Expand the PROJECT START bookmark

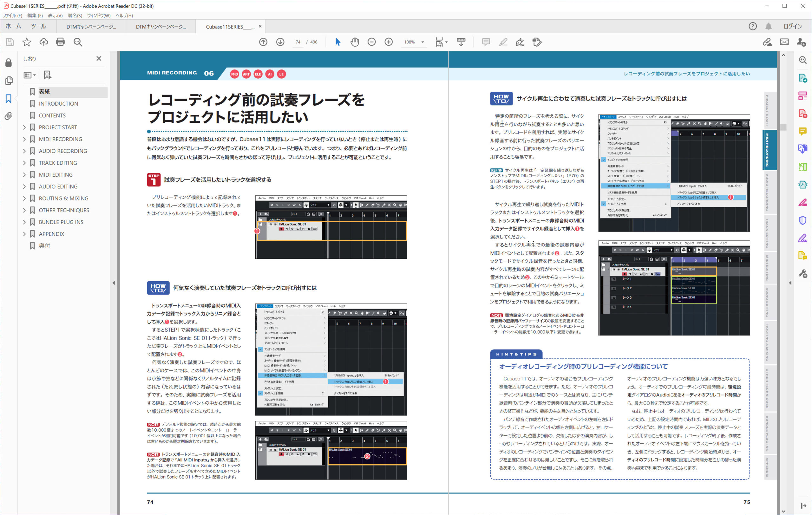[24, 127]
